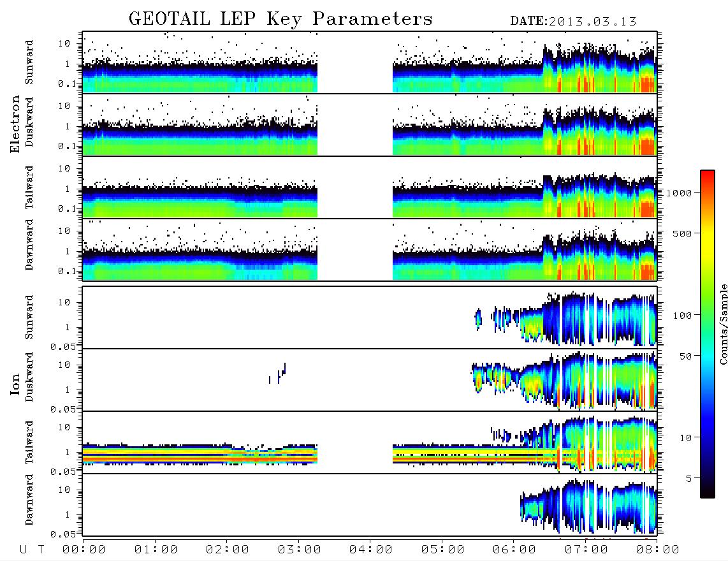
Task: Click the Ion group axis label
Action: pos(15,384)
